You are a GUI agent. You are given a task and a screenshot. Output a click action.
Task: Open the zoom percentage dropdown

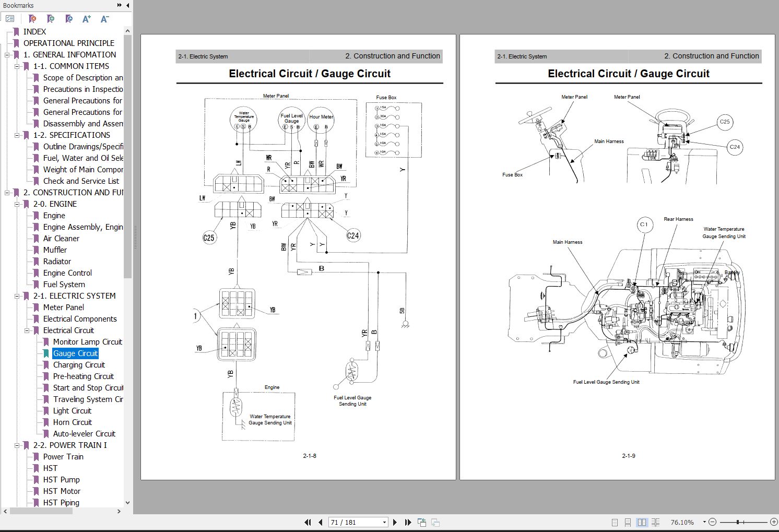pos(704,522)
